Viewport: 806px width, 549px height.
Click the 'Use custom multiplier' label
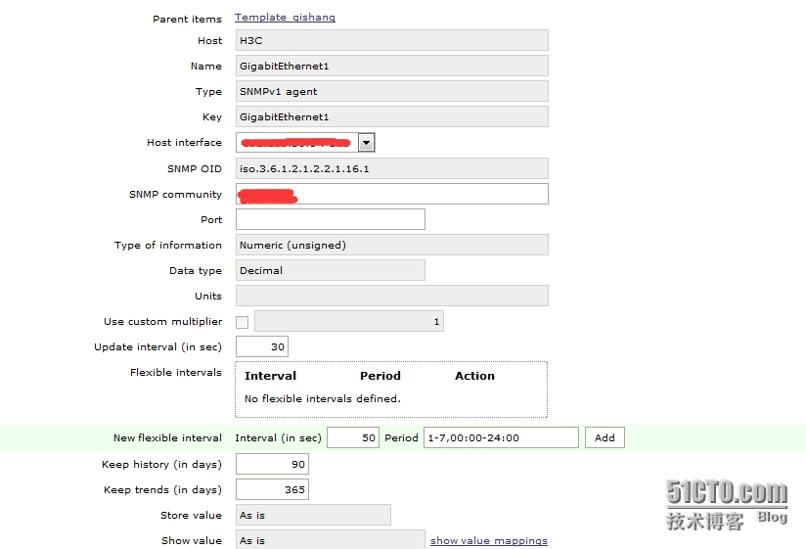pos(163,321)
